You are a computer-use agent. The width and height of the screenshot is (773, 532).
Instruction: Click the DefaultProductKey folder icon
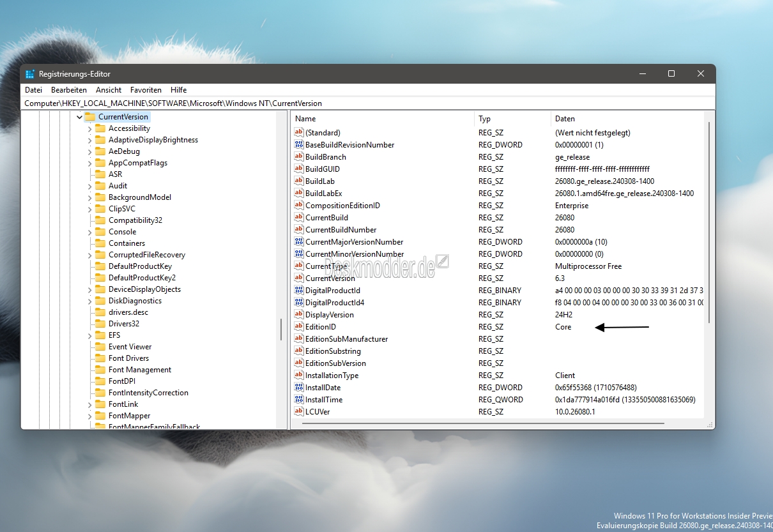[x=100, y=266]
